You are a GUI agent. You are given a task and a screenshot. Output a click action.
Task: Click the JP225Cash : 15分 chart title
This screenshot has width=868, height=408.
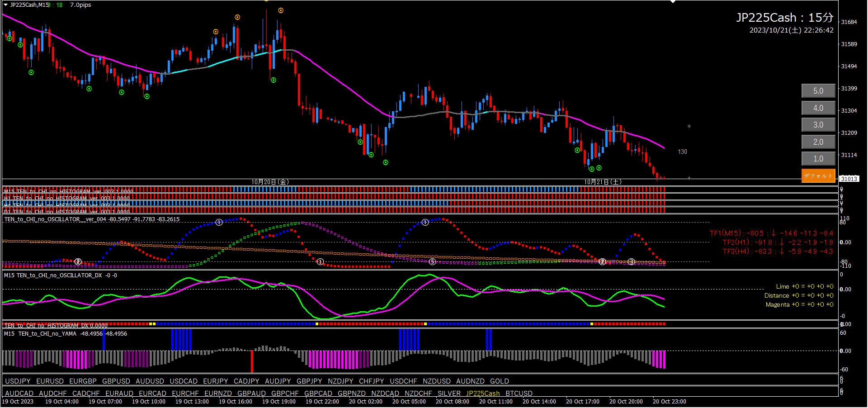click(785, 18)
